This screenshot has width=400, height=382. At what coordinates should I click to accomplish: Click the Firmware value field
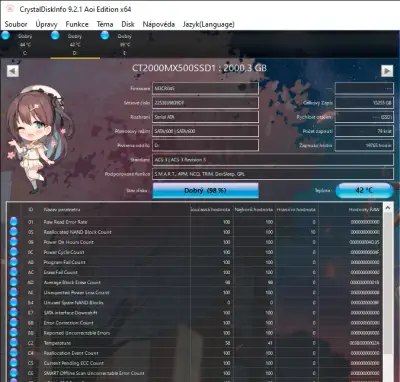click(x=205, y=88)
